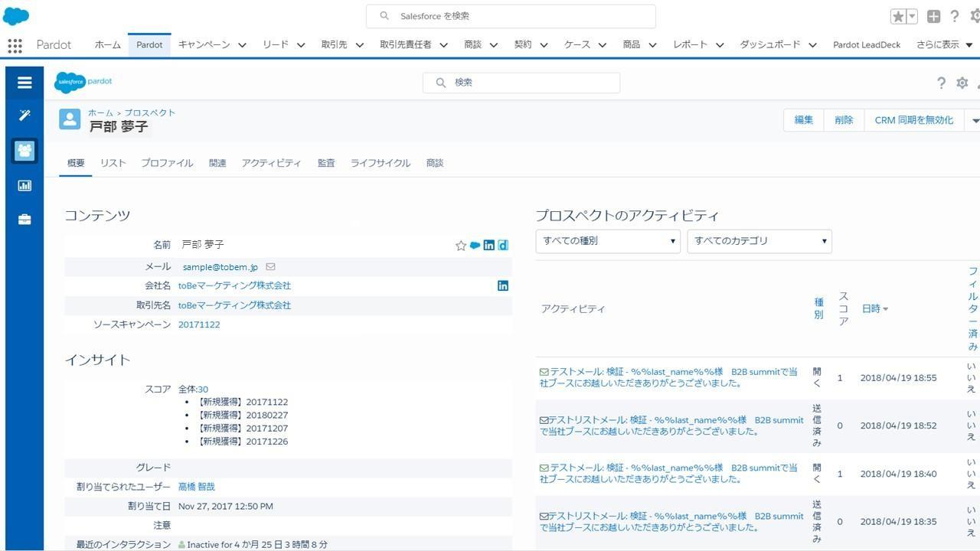Image resolution: width=980 pixels, height=551 pixels.
Task: Open Data.com icon in name row
Action: click(503, 245)
